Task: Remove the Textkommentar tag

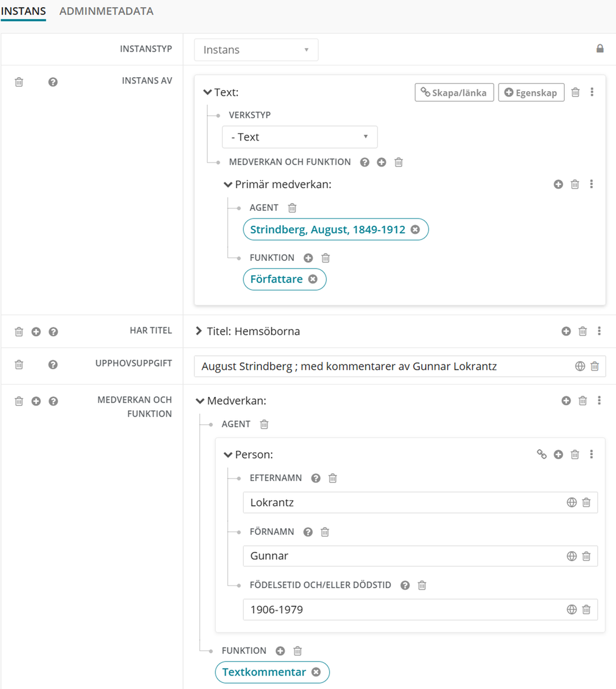Action: 316,672
